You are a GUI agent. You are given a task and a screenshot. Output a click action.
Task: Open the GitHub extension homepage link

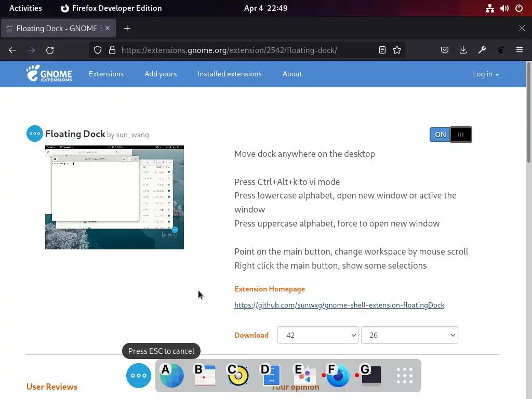(339, 305)
